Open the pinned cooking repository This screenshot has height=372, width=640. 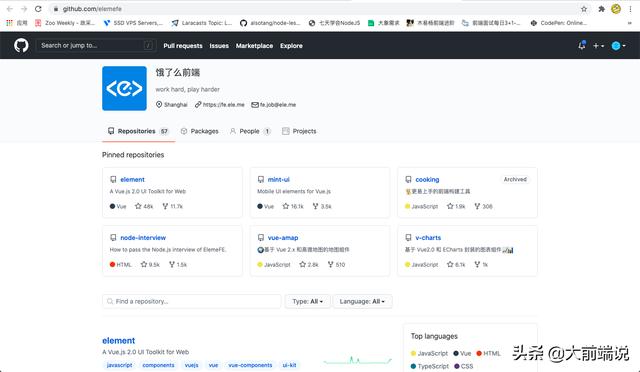(427, 179)
